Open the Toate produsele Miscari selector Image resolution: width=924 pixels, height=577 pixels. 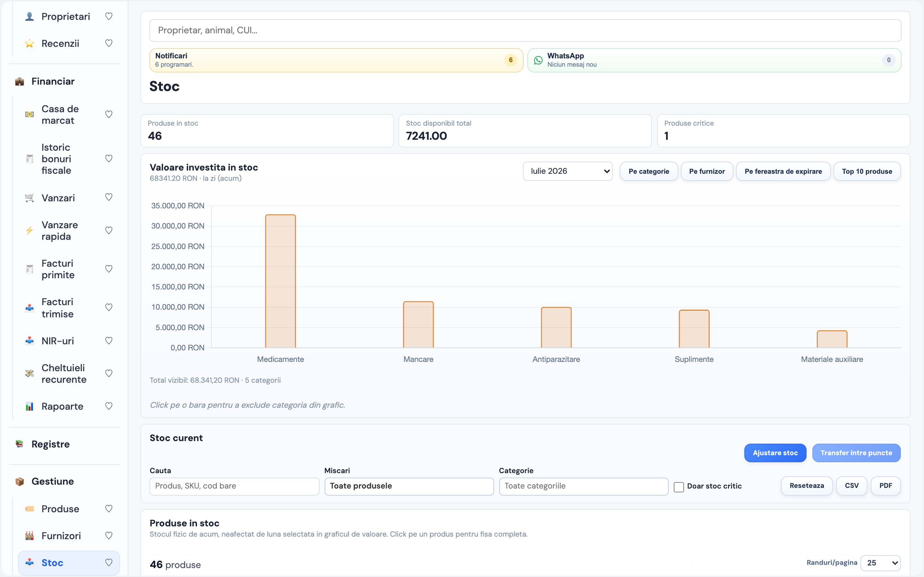click(409, 486)
